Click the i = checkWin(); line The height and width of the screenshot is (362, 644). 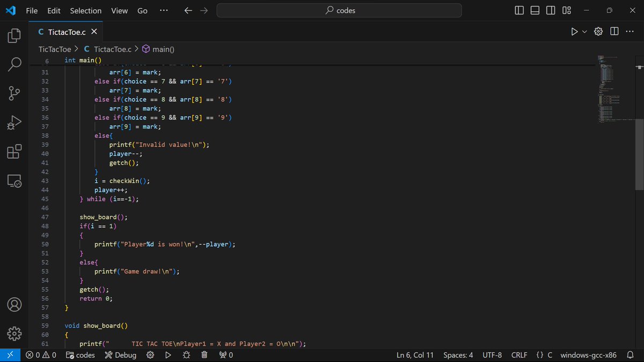[122, 181]
